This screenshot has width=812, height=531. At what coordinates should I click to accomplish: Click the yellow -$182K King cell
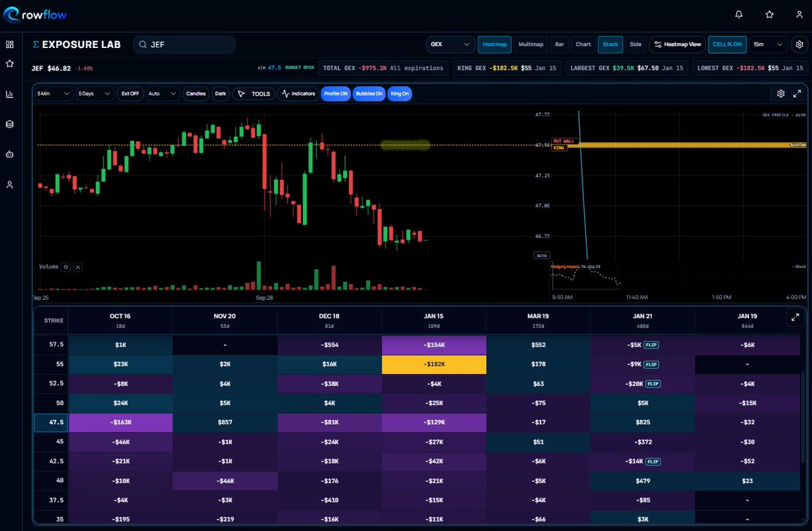434,365
